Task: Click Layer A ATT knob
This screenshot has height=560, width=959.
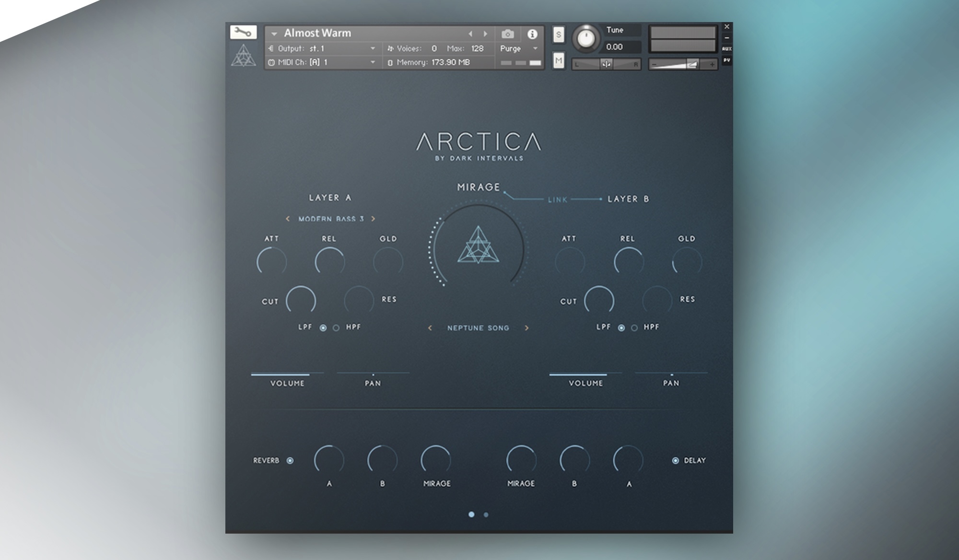Action: click(271, 262)
